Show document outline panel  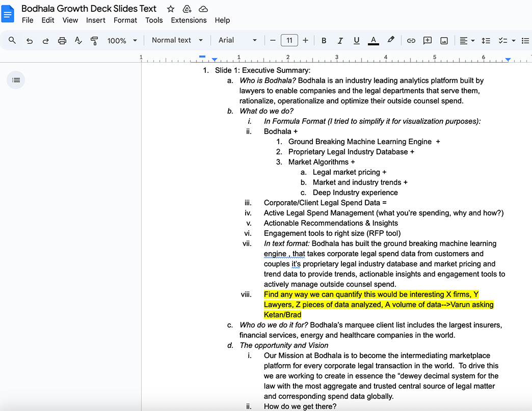[x=16, y=80]
